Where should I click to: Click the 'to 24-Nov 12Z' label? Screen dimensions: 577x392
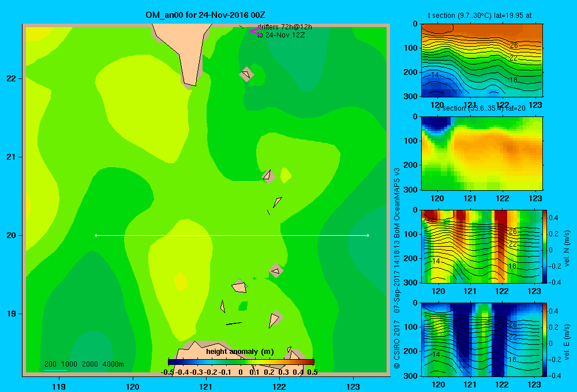click(x=281, y=35)
